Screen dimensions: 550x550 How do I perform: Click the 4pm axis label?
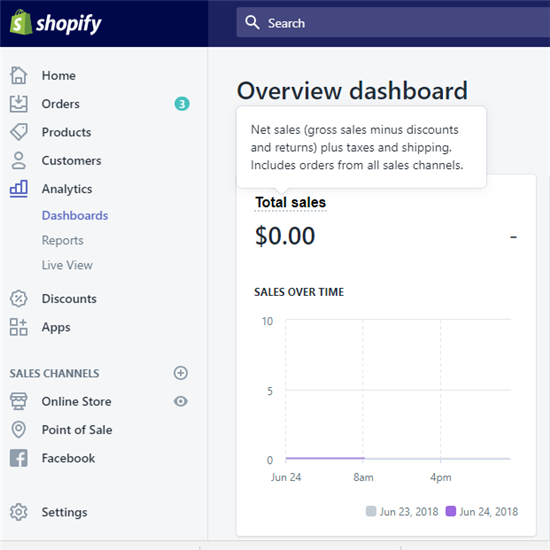click(441, 478)
